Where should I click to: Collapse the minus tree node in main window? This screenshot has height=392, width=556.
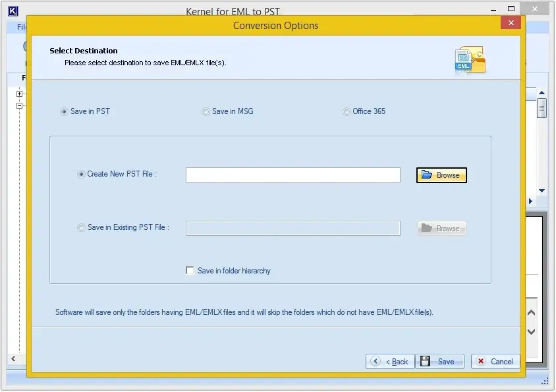[20, 105]
